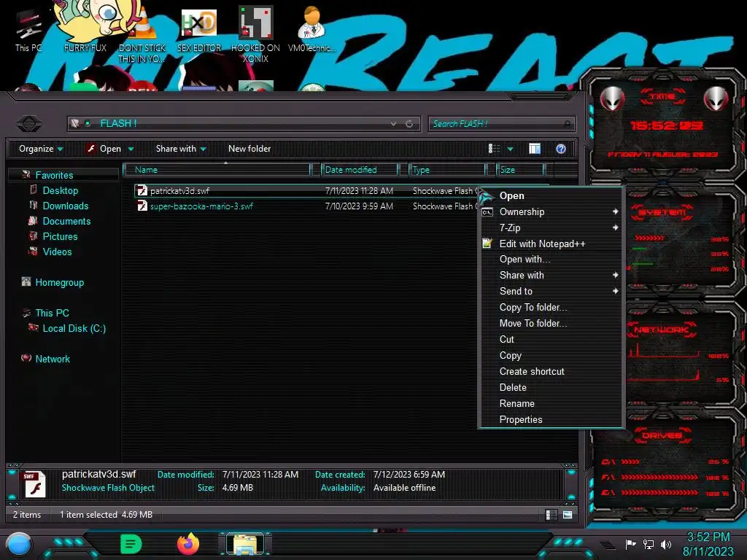Open Explorer help icon
747x560 pixels.
point(561,149)
